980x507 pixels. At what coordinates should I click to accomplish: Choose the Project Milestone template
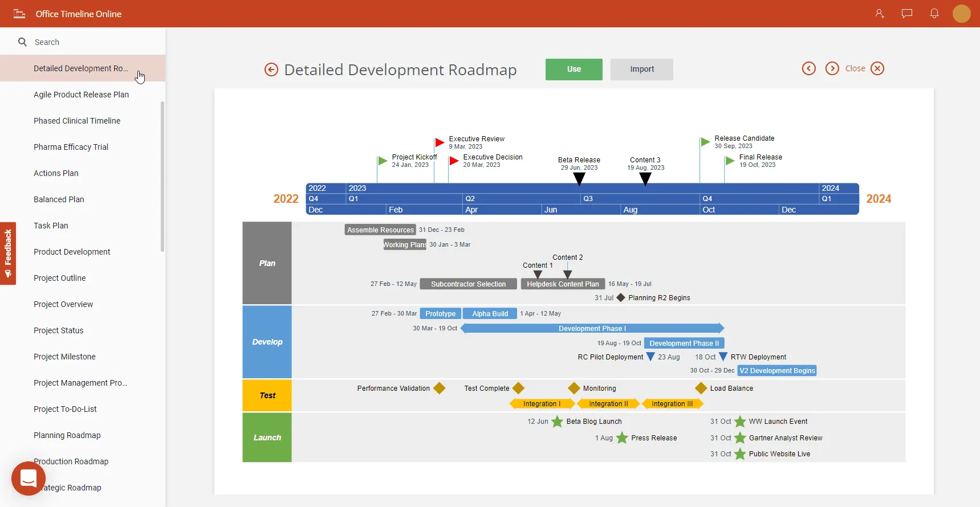coord(64,357)
